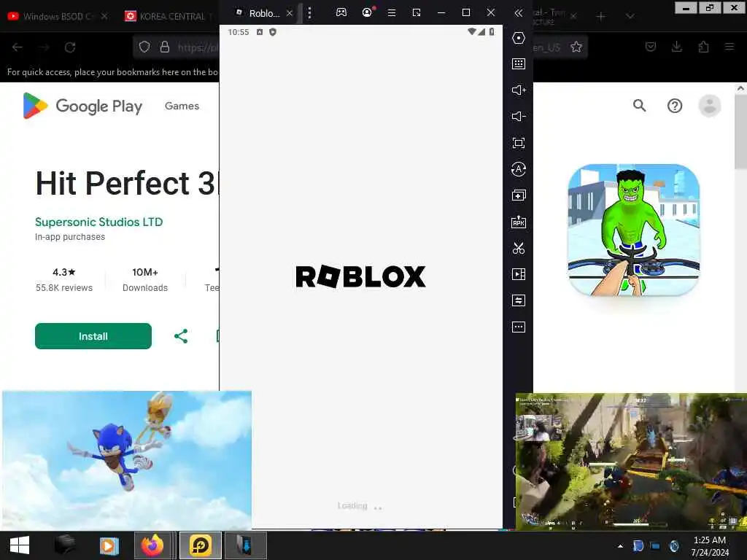
Task: Open the emulator keymapping gamepad icon
Action: point(341,13)
